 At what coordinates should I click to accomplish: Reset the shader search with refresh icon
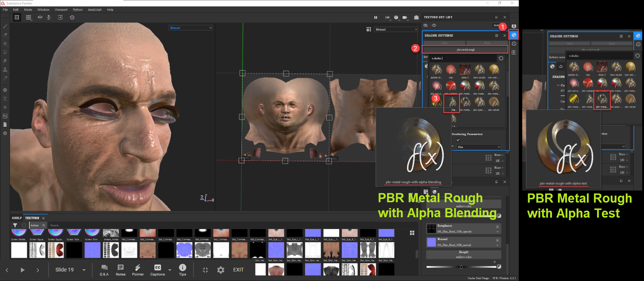pos(501,58)
